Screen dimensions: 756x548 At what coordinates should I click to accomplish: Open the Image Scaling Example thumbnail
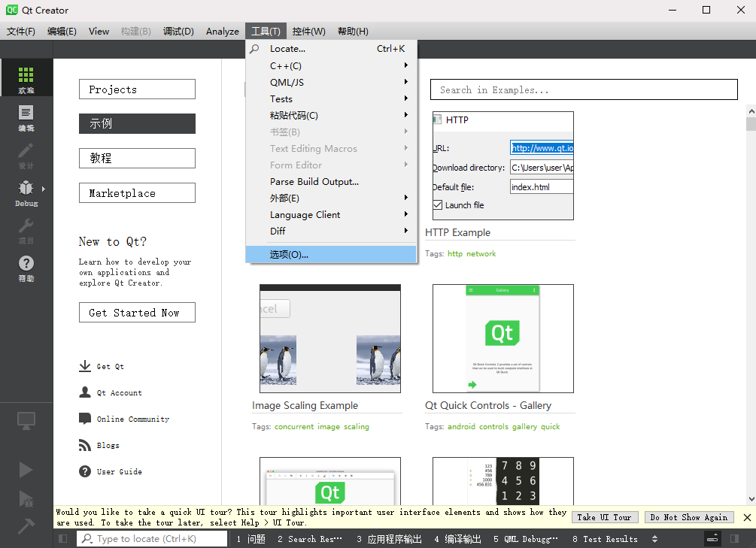pos(330,338)
